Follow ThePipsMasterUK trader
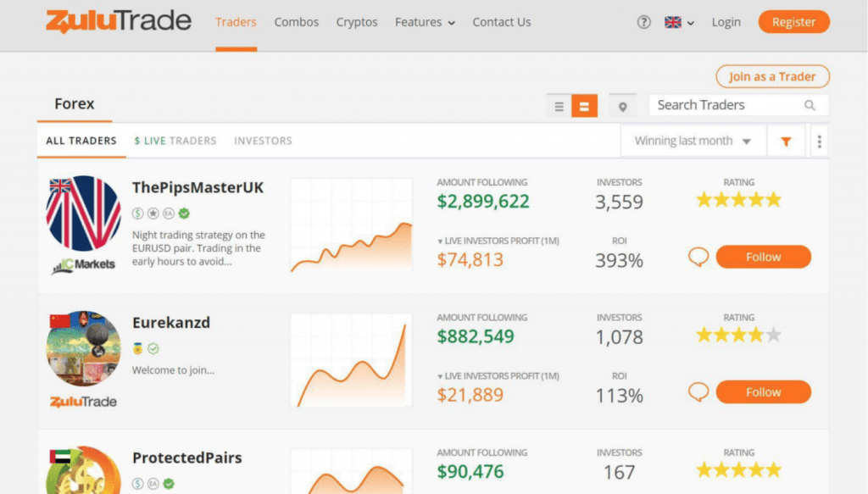Screen dimensions: 868x494 [763, 257]
